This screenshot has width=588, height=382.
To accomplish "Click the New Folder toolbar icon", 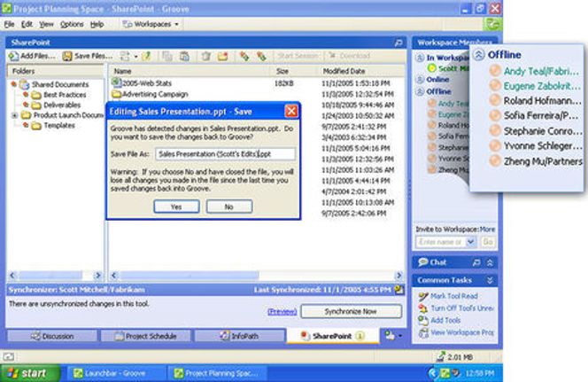I will click(x=223, y=57).
